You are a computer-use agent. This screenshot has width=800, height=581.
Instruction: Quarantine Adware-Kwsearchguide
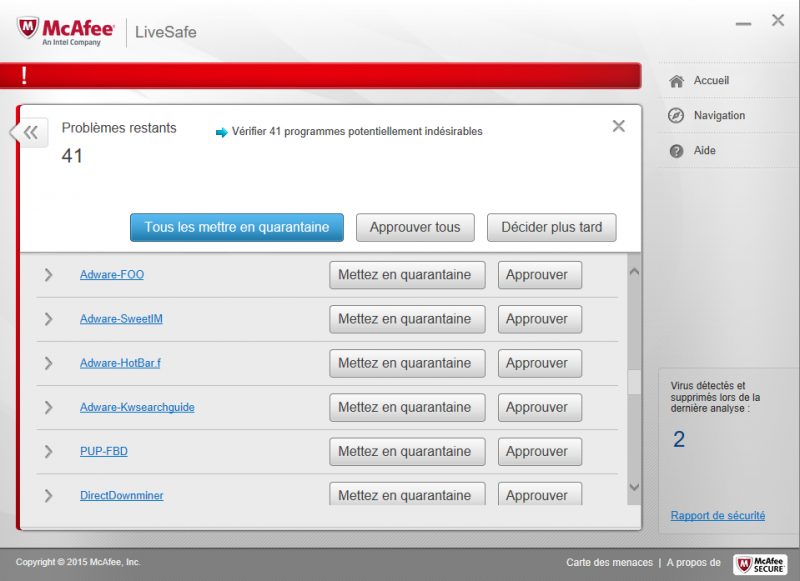(407, 408)
